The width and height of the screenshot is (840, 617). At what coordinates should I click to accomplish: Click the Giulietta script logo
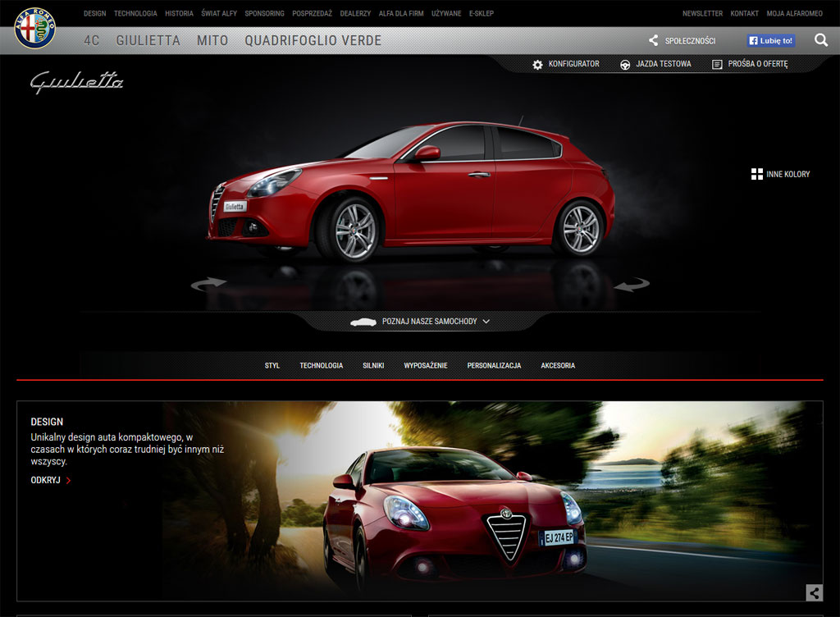(x=76, y=82)
